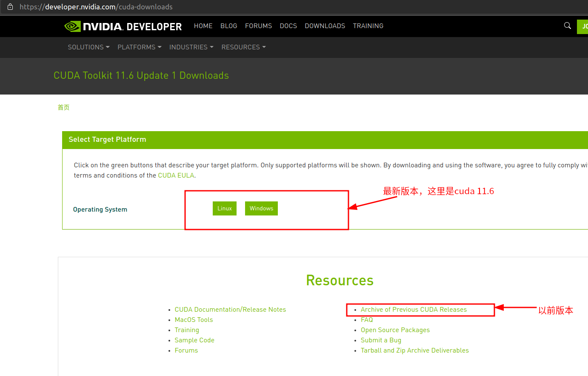This screenshot has height=376, width=588.
Task: Open the CUDA EULA link
Action: point(176,175)
